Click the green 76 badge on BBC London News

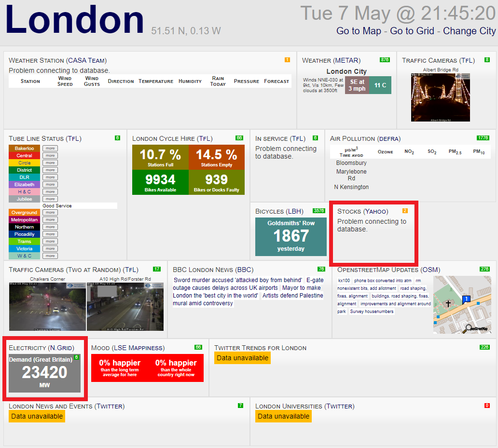pyautogui.click(x=321, y=269)
